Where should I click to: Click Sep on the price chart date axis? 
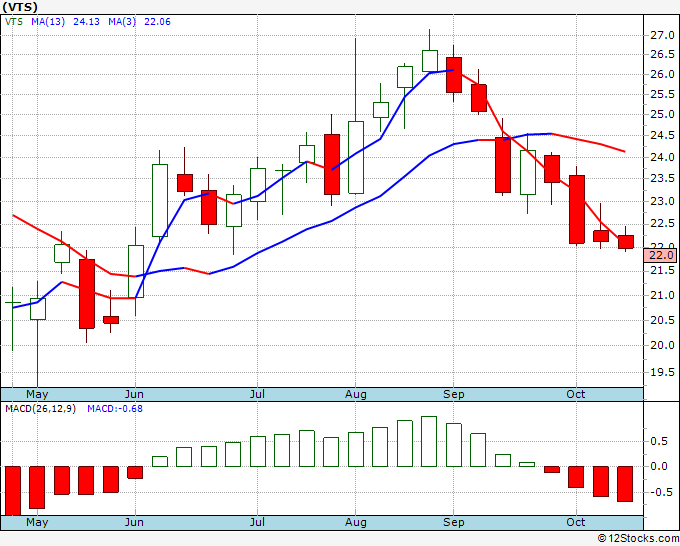tap(454, 395)
